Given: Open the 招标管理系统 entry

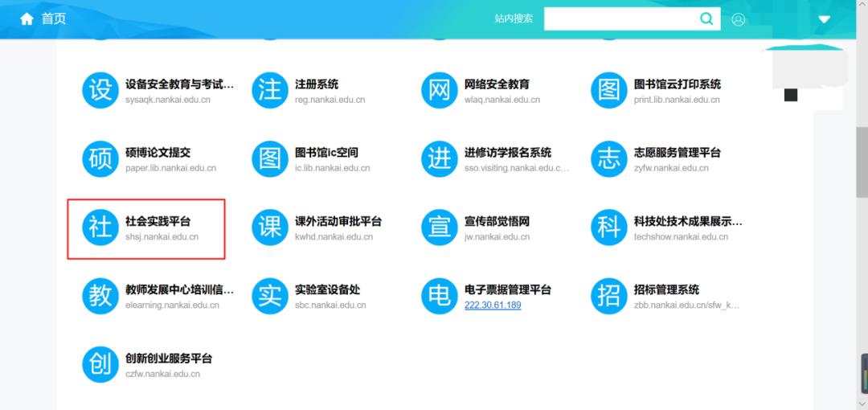Looking at the screenshot, I should click(666, 289).
